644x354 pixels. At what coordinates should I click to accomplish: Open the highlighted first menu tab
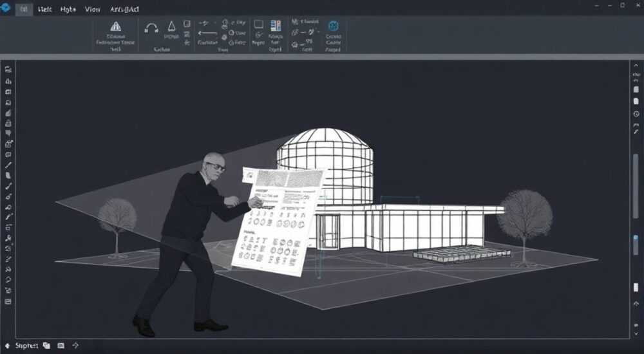click(x=24, y=10)
